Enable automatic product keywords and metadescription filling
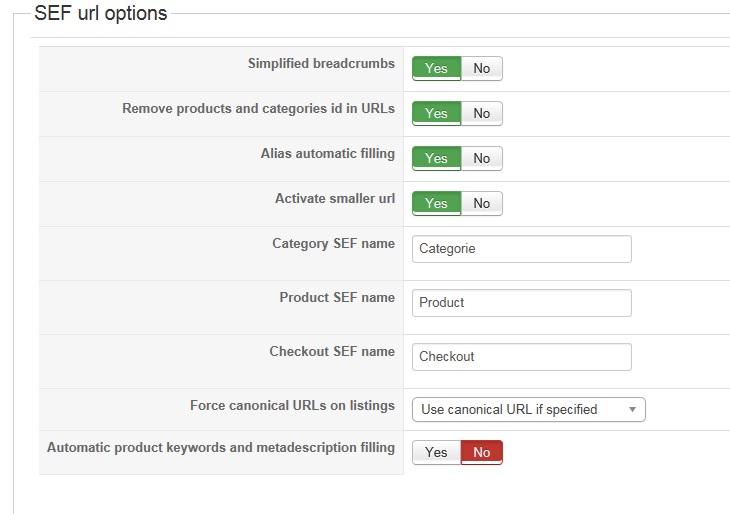This screenshot has height=514, width=730. point(436,452)
